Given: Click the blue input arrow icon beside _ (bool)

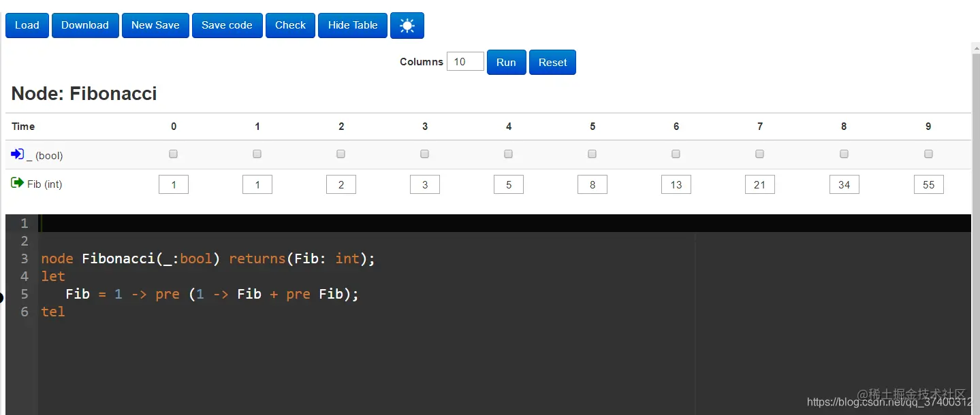Looking at the screenshot, I should pyautogui.click(x=17, y=154).
